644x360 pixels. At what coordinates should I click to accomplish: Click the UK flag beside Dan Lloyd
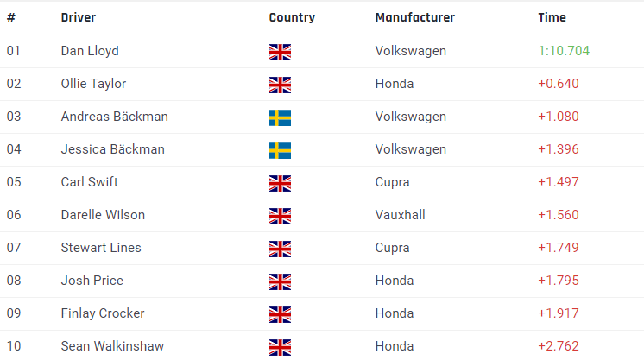[280, 52]
